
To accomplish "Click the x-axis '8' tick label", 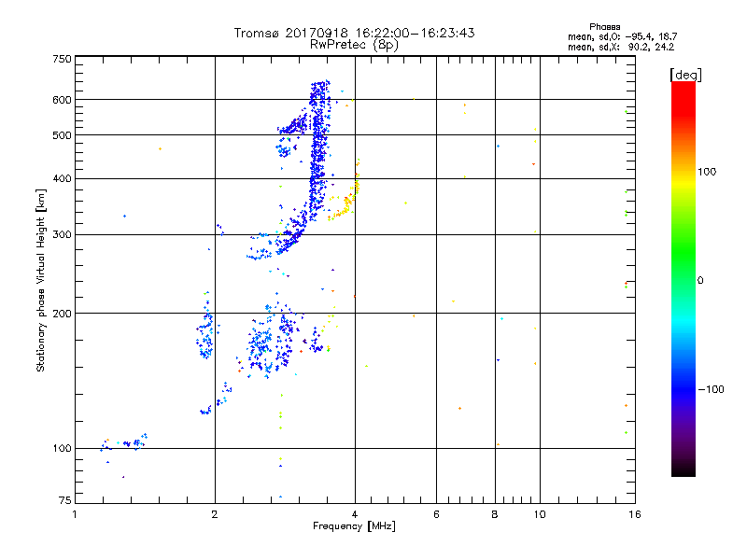I will [495, 514].
